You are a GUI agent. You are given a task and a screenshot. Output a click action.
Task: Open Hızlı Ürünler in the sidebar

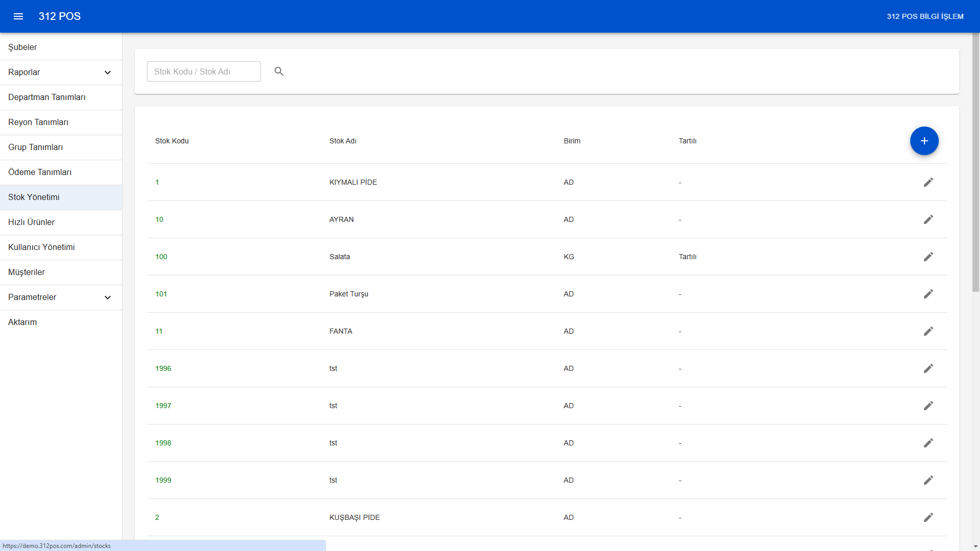[x=31, y=222]
